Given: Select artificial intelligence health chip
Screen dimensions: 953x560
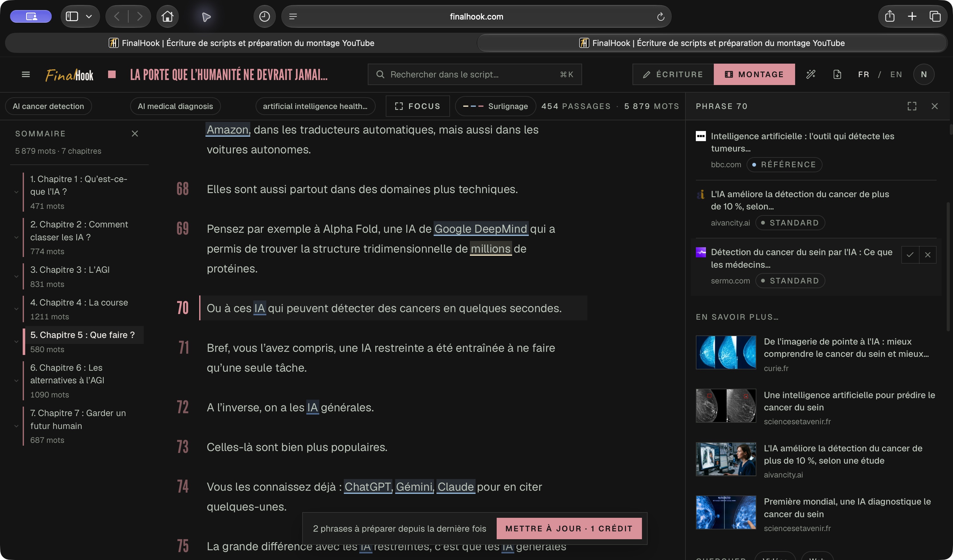Looking at the screenshot, I should point(315,106).
